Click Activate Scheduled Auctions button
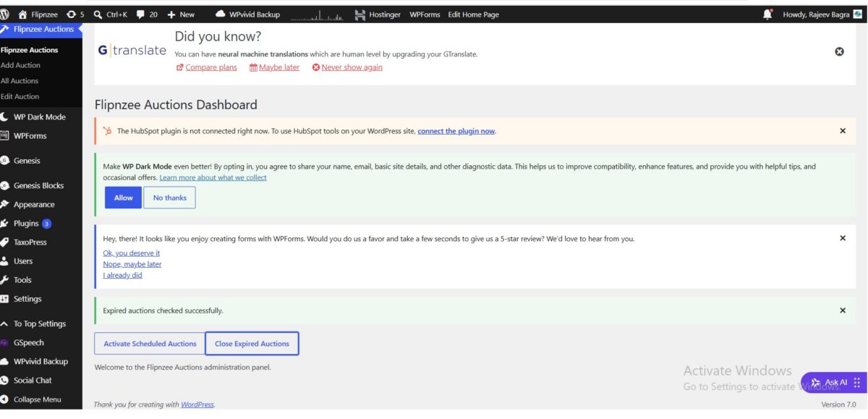The height and width of the screenshot is (419, 868). point(150,344)
